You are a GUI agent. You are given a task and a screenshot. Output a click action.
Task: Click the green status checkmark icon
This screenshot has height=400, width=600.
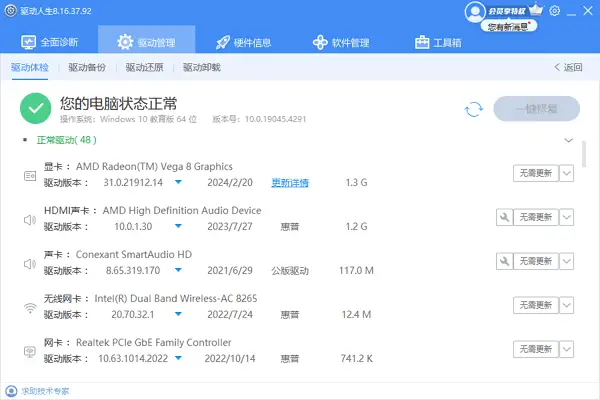(x=37, y=108)
